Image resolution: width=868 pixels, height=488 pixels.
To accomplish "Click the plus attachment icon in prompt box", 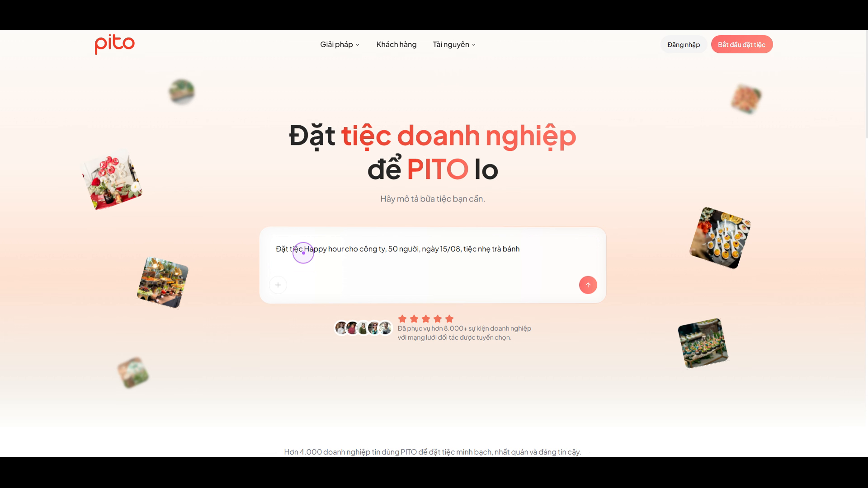I will [x=278, y=285].
